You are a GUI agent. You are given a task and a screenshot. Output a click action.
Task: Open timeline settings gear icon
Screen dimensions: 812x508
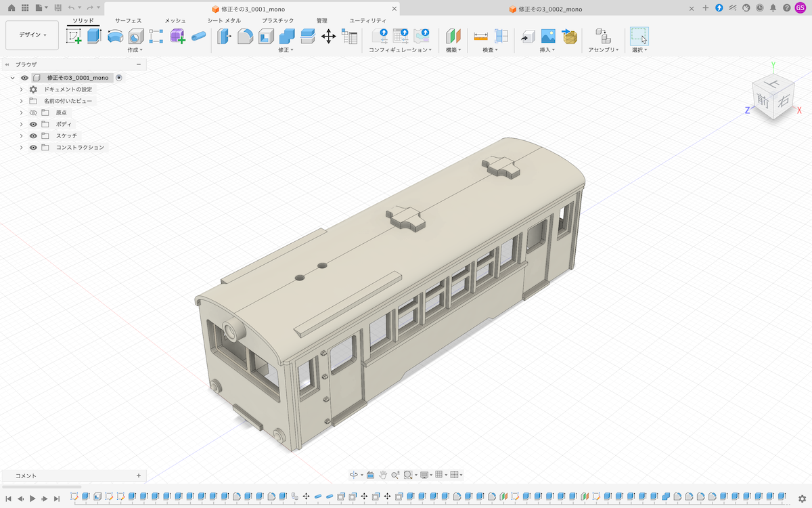tap(802, 499)
